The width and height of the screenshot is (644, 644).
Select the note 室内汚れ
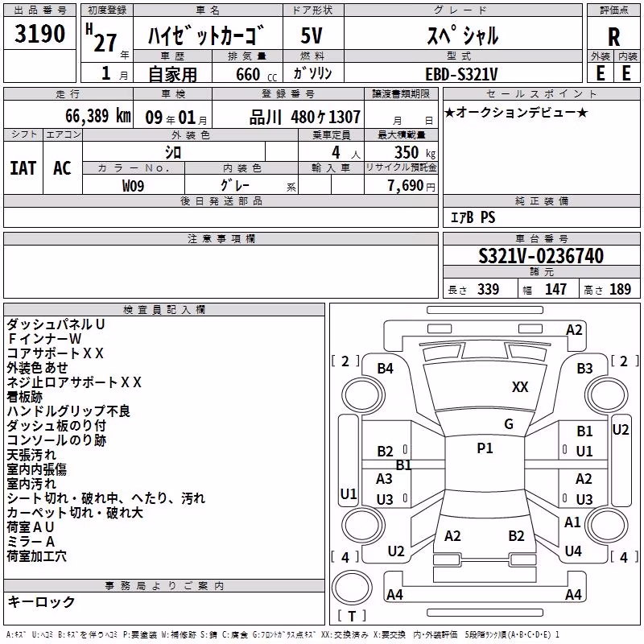pos(31,484)
